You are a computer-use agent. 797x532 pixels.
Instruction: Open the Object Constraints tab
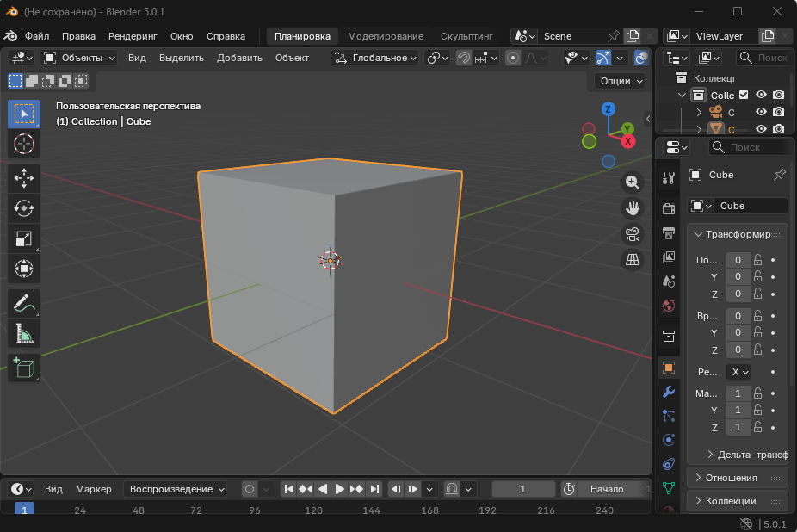click(x=669, y=464)
